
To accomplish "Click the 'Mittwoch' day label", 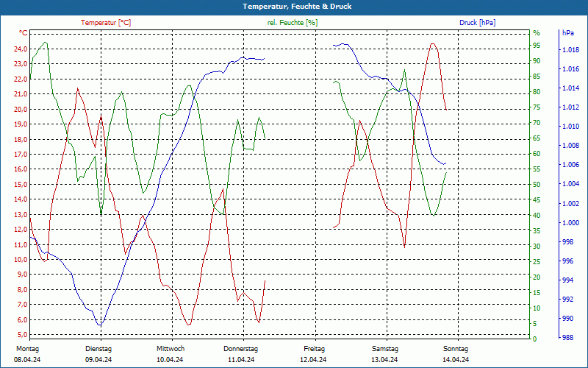I will pyautogui.click(x=171, y=349).
